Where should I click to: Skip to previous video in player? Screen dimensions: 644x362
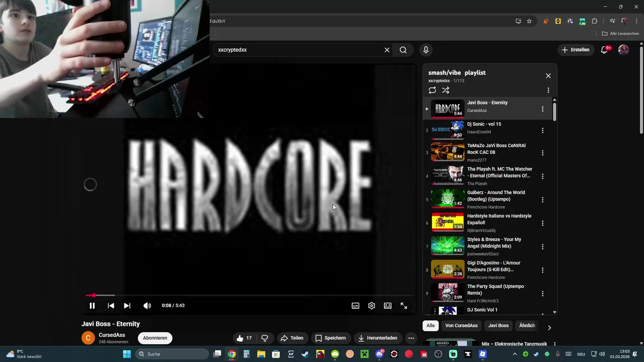111,306
